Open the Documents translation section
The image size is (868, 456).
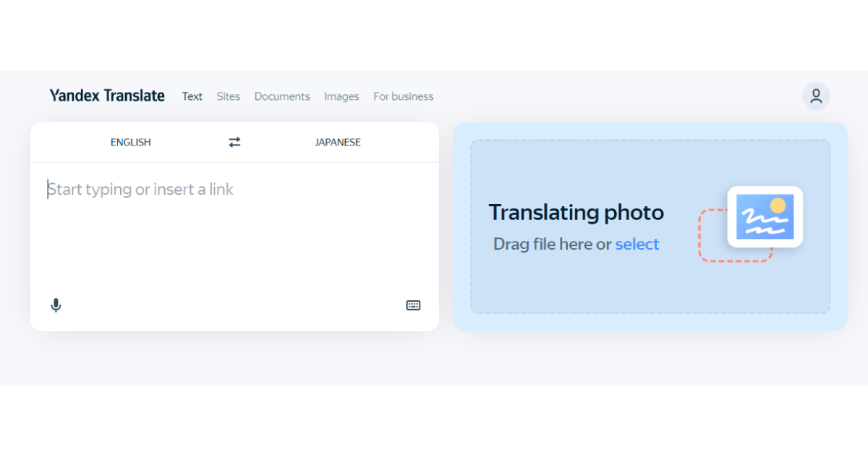[282, 96]
